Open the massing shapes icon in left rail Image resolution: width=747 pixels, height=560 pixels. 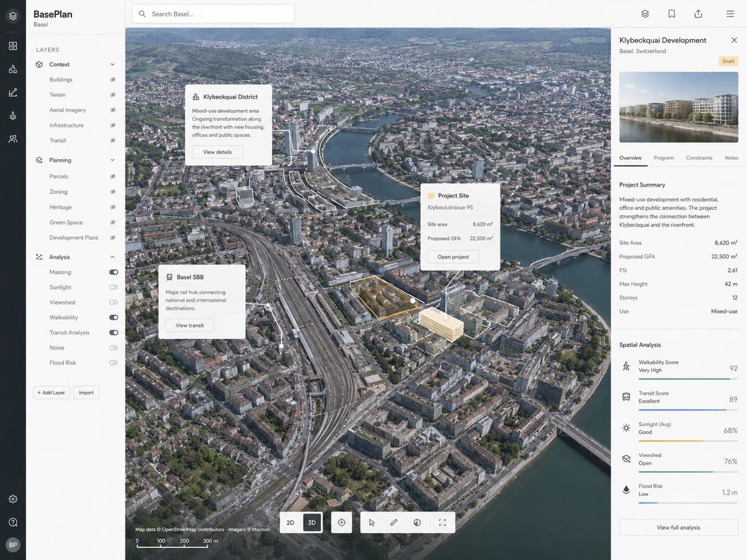pos(12,69)
